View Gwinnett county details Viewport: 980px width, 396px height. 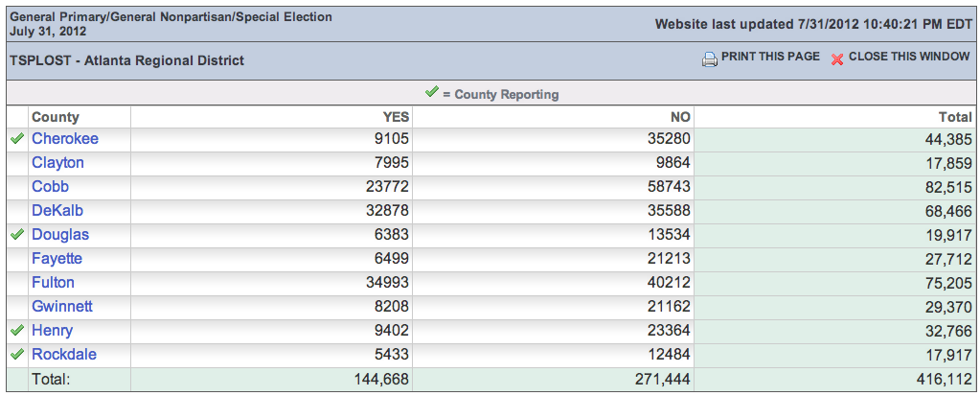tap(62, 307)
